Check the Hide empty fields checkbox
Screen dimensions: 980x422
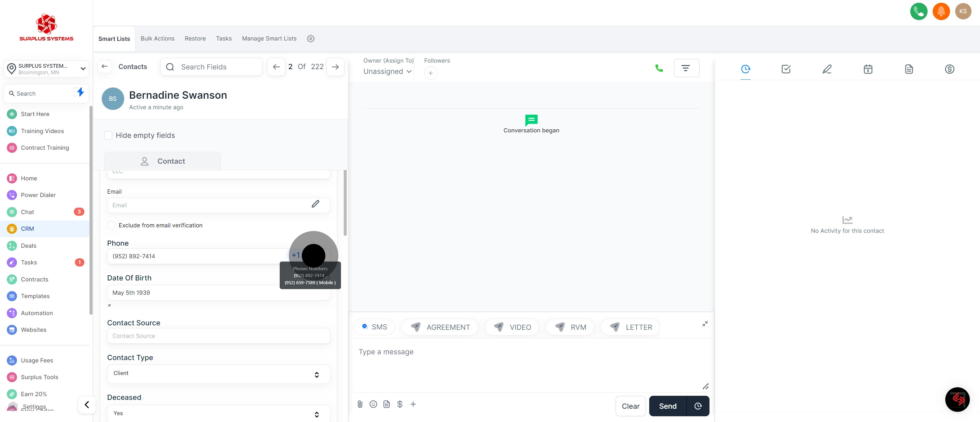point(109,135)
